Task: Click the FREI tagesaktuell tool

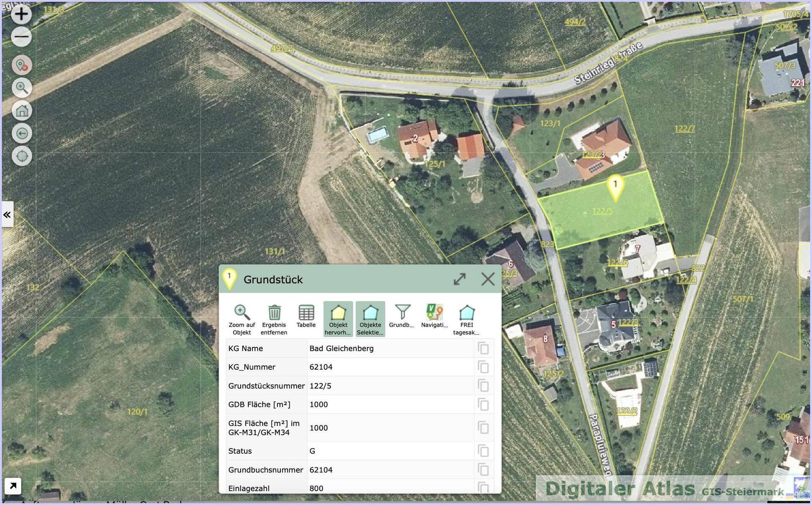Action: (x=466, y=319)
